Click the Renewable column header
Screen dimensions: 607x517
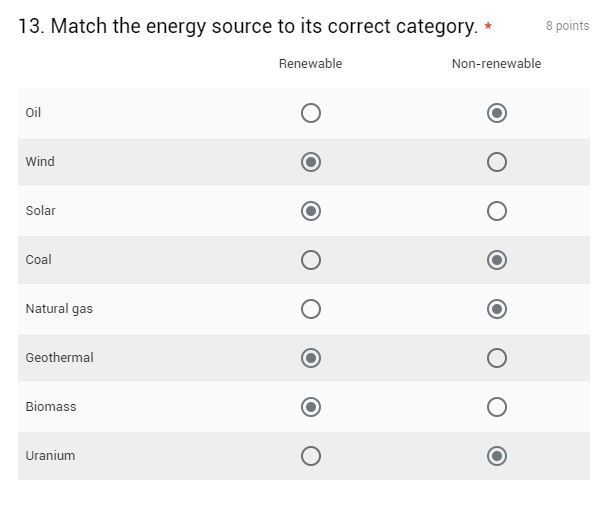[310, 64]
